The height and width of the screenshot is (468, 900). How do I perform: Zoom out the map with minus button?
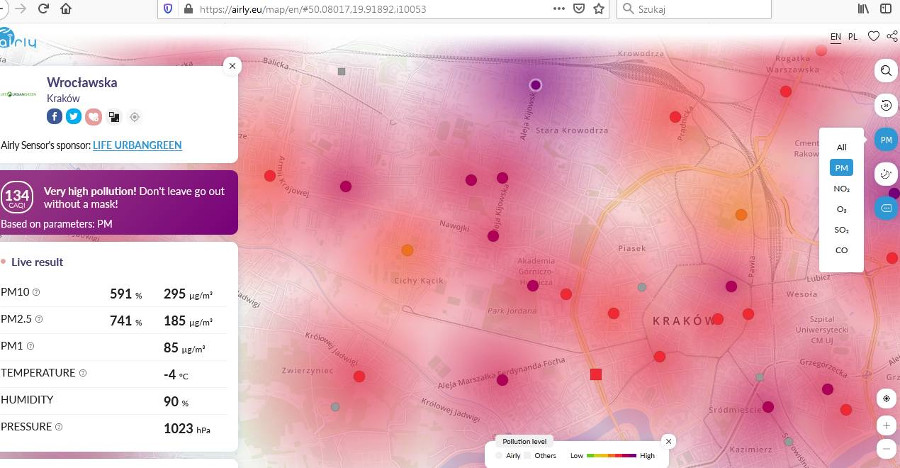coord(886,448)
